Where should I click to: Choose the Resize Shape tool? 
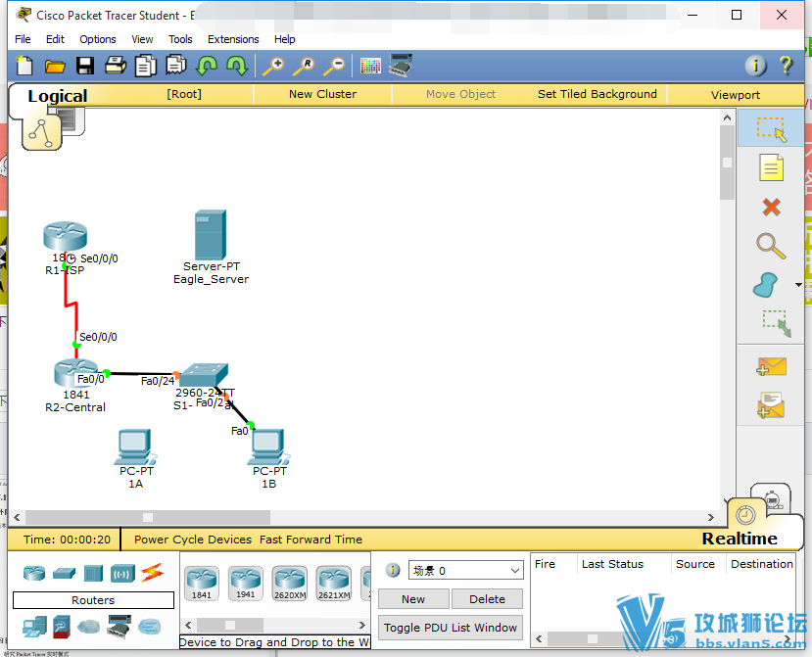coord(777,323)
